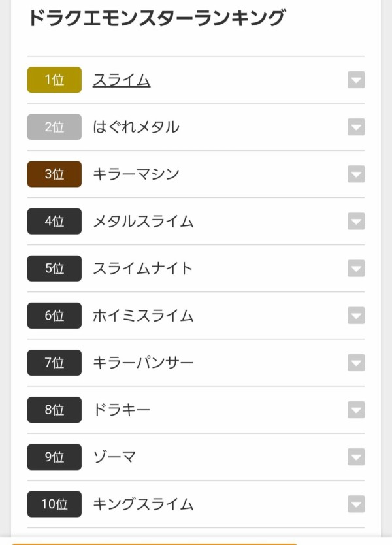392x545 pixels.
Task: Select the gold 1位 rank badge
Action: point(54,80)
